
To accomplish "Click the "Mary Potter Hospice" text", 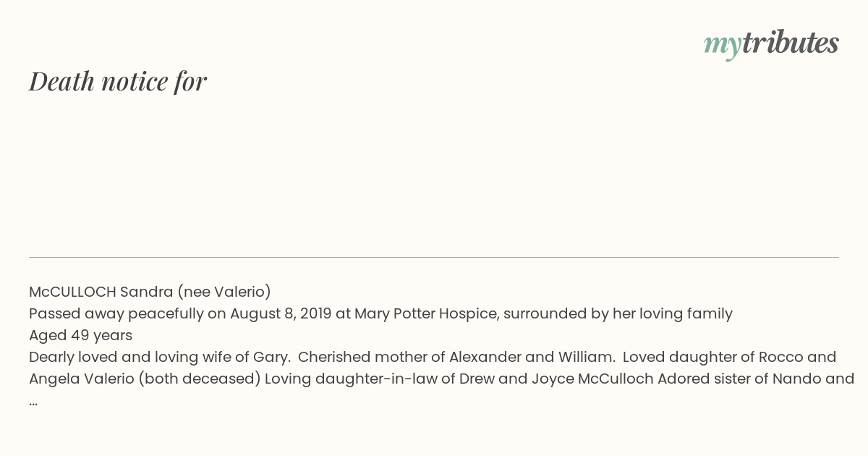I will click(x=425, y=314).
